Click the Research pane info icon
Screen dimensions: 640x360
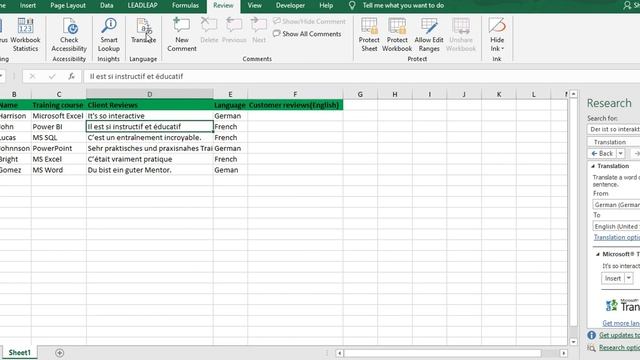591,335
